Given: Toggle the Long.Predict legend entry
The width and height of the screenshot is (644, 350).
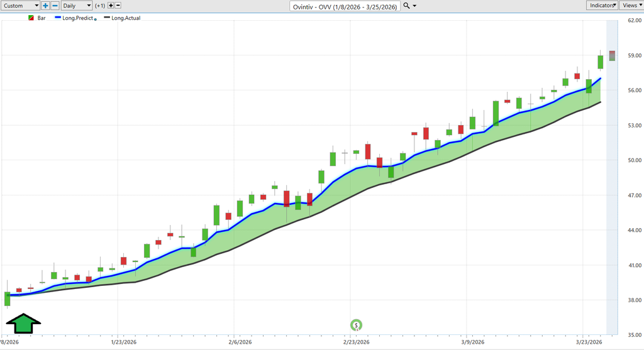Looking at the screenshot, I should click(x=77, y=18).
